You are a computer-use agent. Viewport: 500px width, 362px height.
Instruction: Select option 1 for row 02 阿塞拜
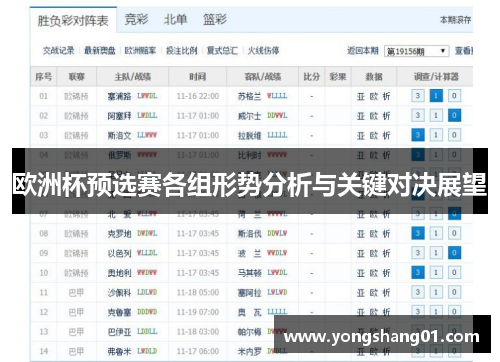pos(436,116)
